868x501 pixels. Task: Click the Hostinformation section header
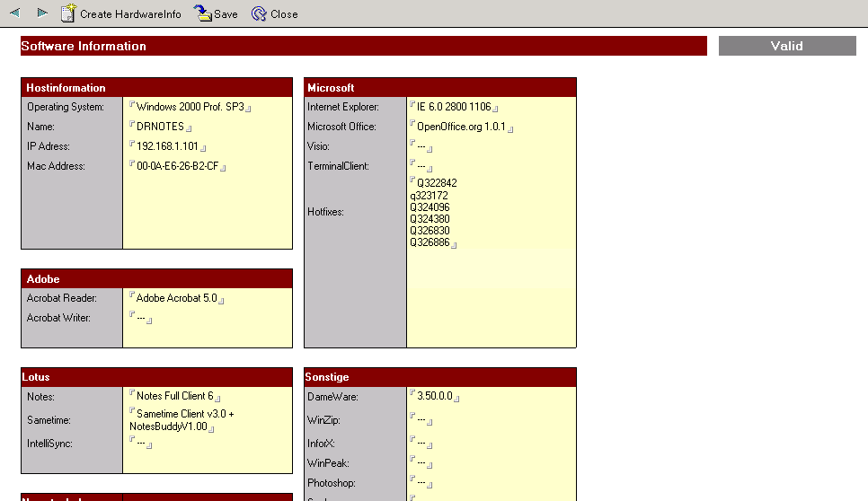(x=156, y=88)
